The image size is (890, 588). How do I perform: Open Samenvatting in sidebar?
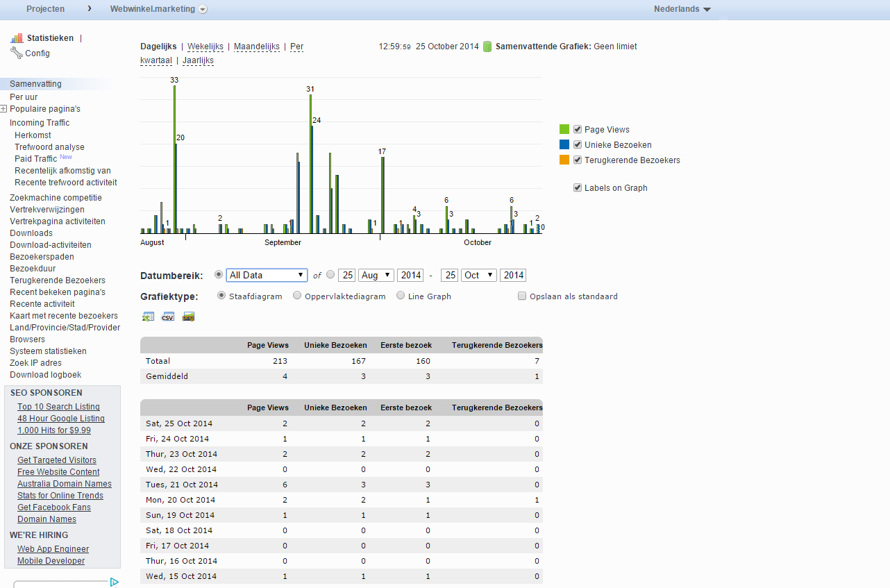tap(35, 84)
